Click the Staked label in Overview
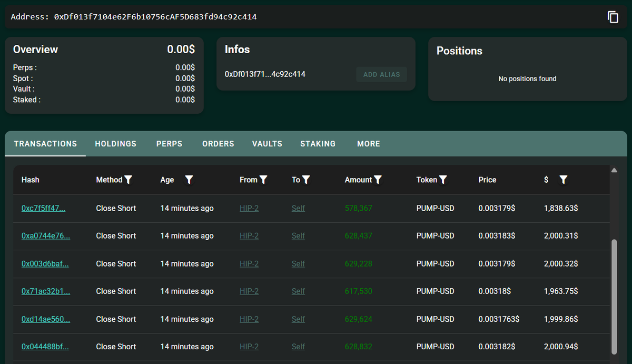Image resolution: width=632 pixels, height=364 pixels. pos(26,100)
